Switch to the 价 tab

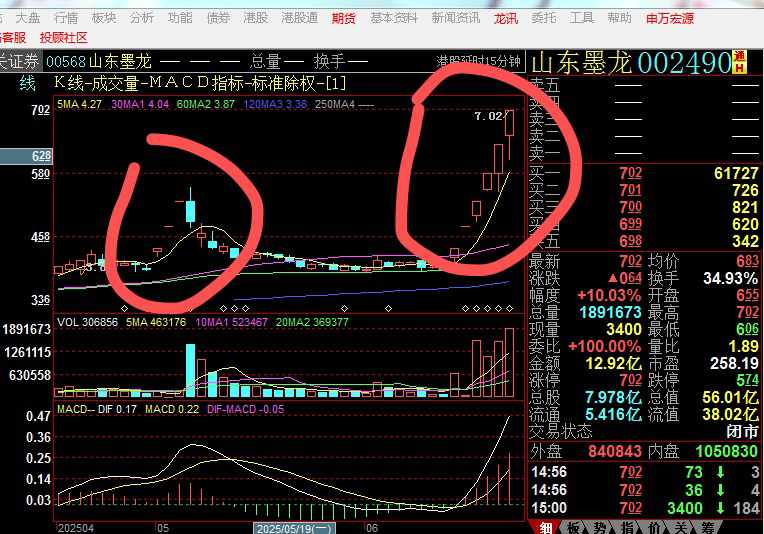pyautogui.click(x=654, y=528)
